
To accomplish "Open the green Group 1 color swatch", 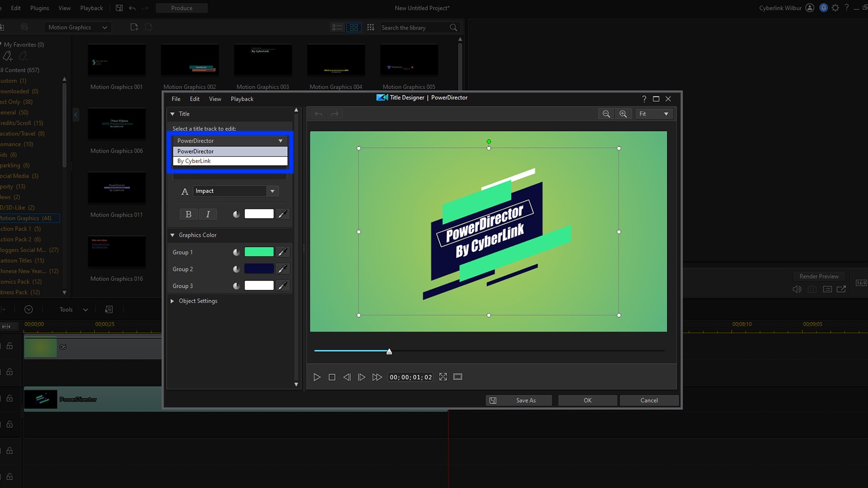I will [259, 252].
